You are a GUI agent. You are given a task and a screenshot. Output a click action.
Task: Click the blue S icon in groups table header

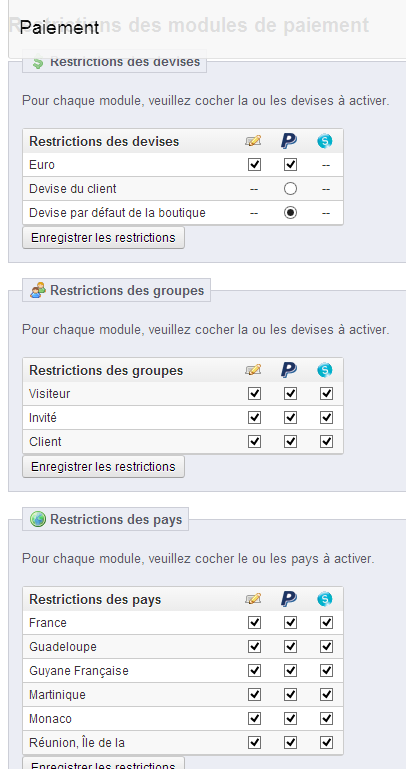[325, 370]
